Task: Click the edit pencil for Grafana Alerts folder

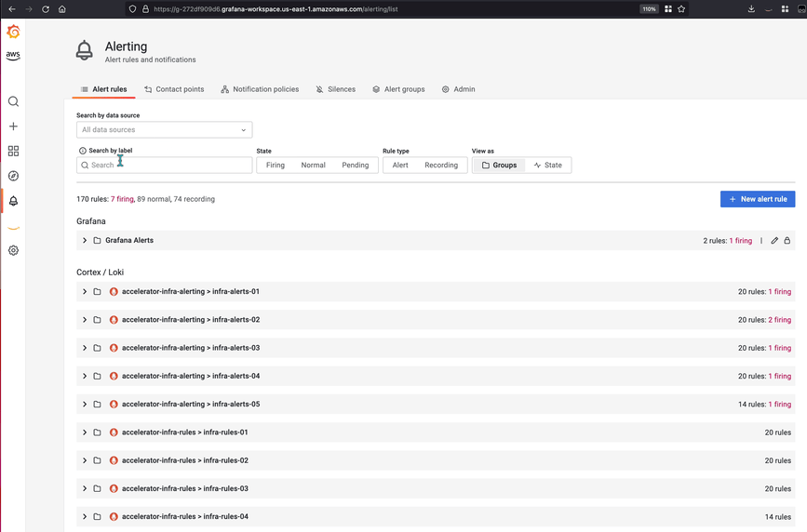Action: point(774,240)
